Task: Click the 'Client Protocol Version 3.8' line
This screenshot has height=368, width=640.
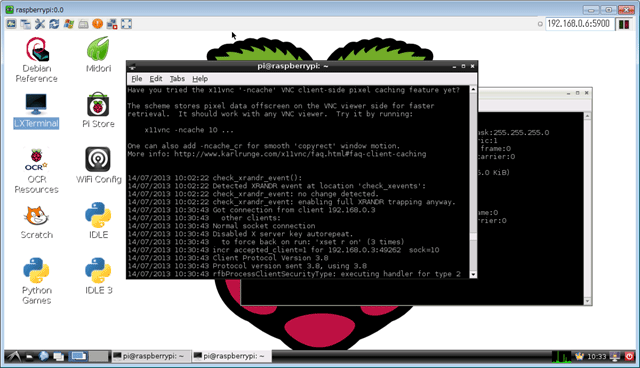Action: (x=270, y=258)
